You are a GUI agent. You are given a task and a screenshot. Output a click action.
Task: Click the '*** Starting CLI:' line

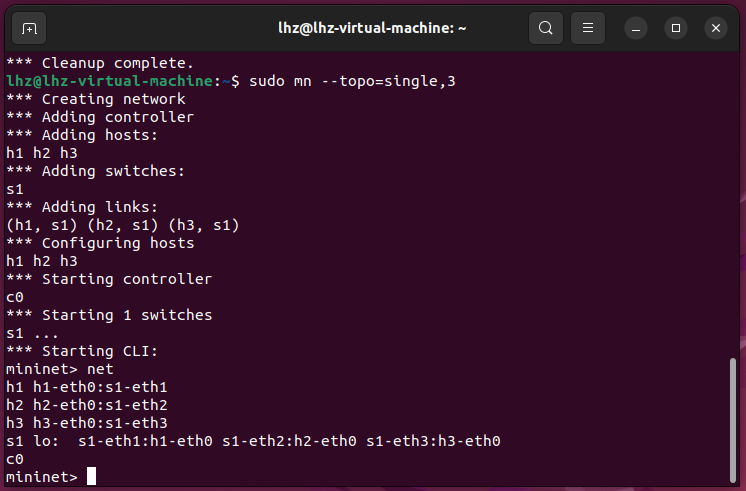pos(82,351)
